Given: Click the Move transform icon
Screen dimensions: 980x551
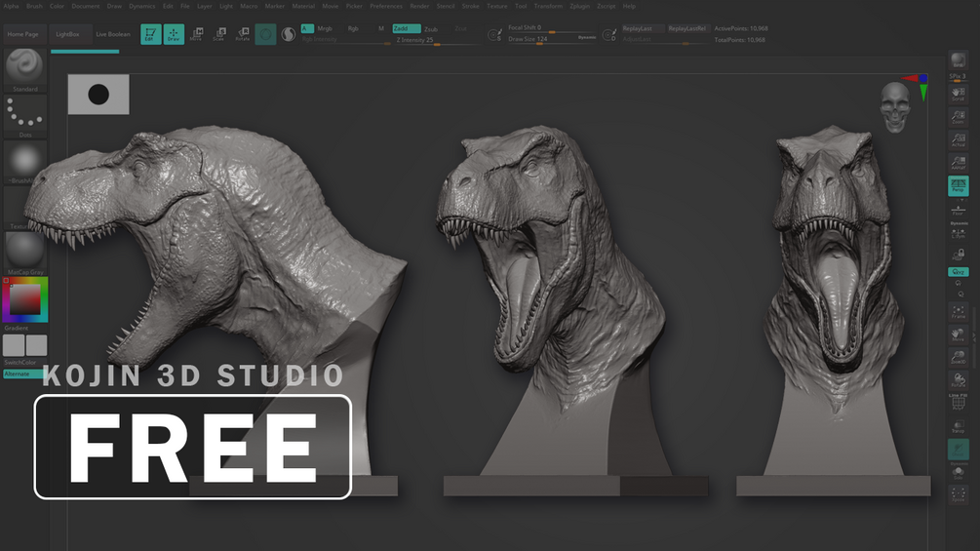Looking at the screenshot, I should pos(196,34).
